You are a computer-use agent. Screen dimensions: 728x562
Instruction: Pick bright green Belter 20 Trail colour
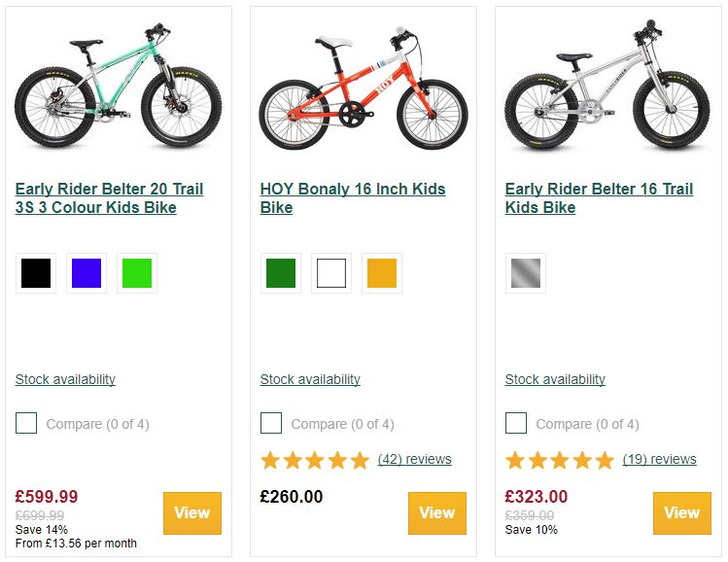coord(137,274)
